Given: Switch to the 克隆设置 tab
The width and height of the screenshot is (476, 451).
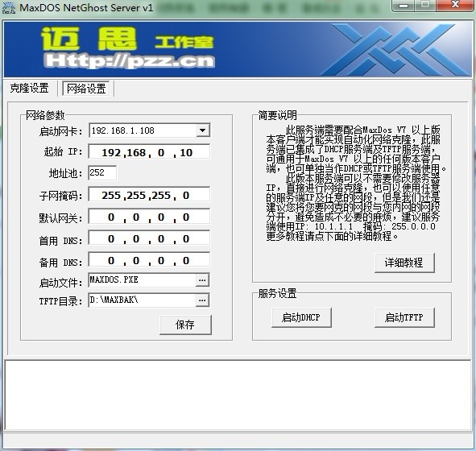Looking at the screenshot, I should point(30,89).
